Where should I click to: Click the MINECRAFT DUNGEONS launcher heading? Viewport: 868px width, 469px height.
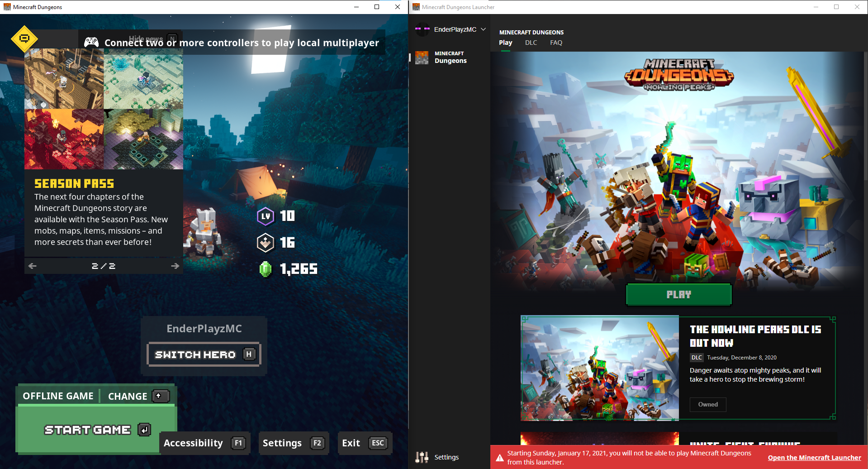click(x=531, y=32)
